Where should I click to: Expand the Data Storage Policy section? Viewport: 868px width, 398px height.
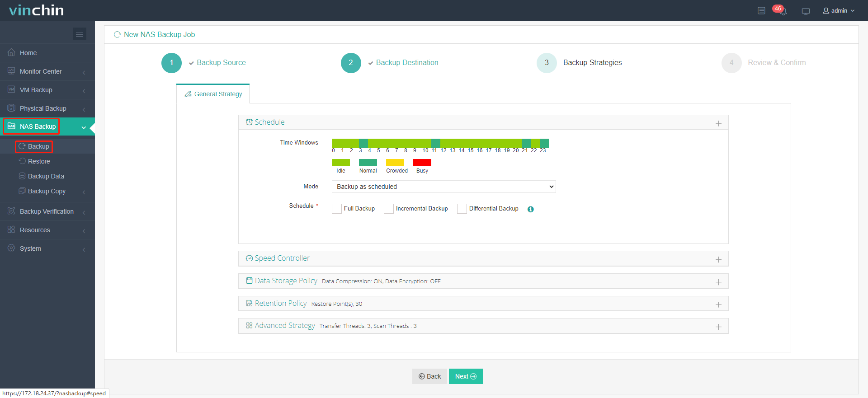pos(718,282)
